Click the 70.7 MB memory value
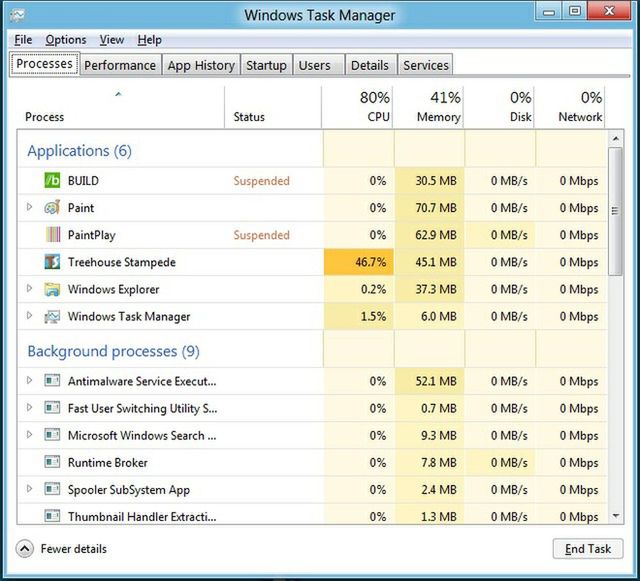The image size is (640, 581). pyautogui.click(x=436, y=207)
